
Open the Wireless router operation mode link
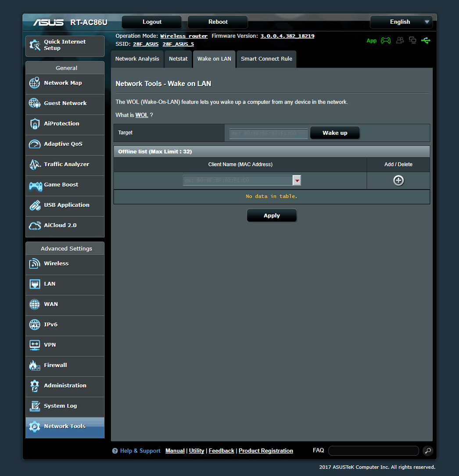point(184,36)
